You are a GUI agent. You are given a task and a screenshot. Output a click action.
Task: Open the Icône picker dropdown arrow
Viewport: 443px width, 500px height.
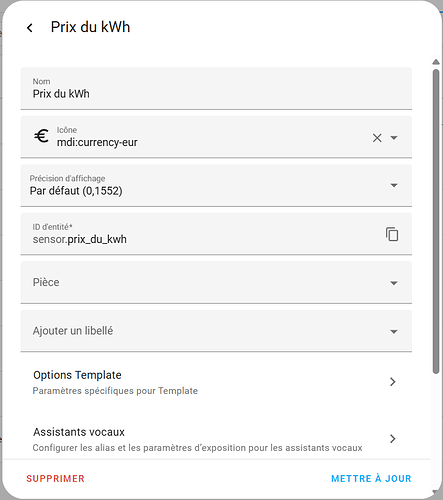pos(394,138)
